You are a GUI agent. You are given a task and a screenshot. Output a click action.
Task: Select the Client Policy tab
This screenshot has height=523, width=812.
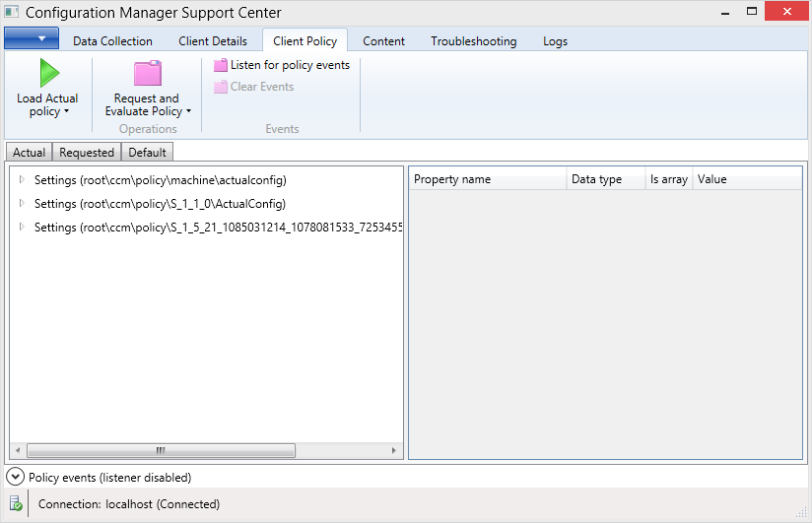point(305,40)
